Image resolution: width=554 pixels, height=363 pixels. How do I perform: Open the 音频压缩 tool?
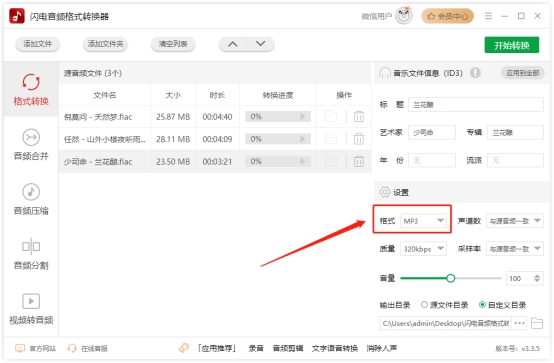pyautogui.click(x=31, y=199)
